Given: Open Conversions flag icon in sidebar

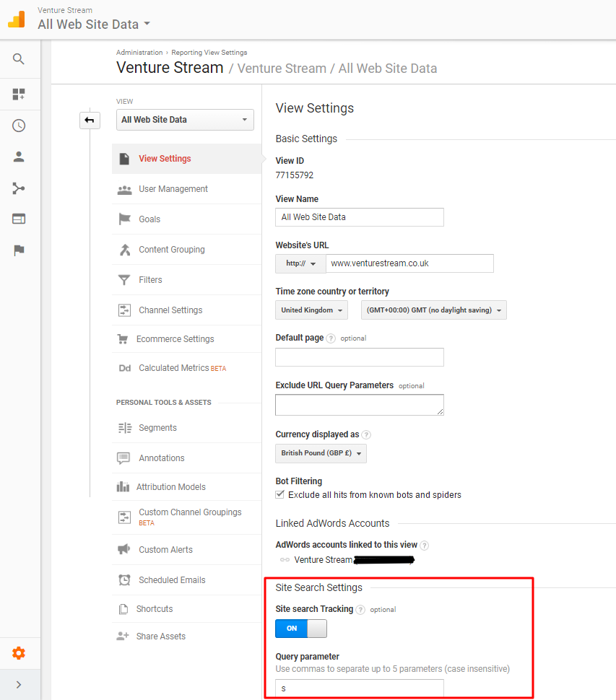Looking at the screenshot, I should (x=18, y=250).
